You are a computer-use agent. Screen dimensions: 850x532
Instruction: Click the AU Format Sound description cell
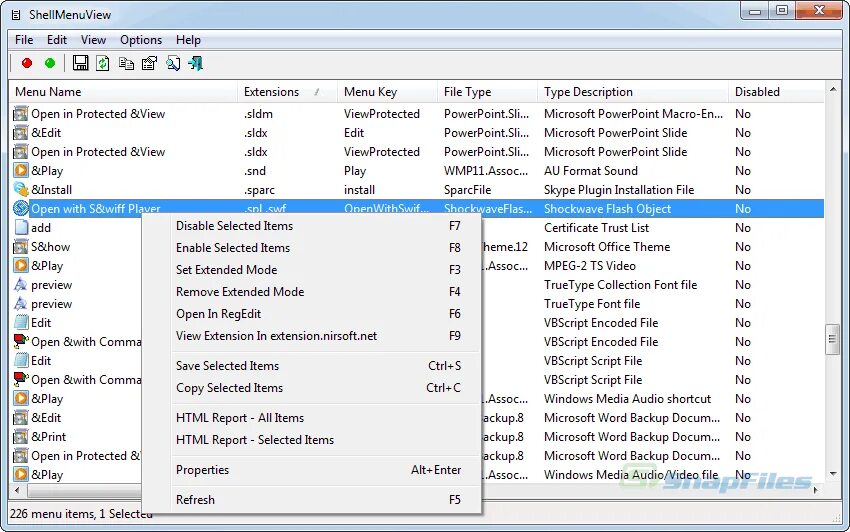(591, 171)
